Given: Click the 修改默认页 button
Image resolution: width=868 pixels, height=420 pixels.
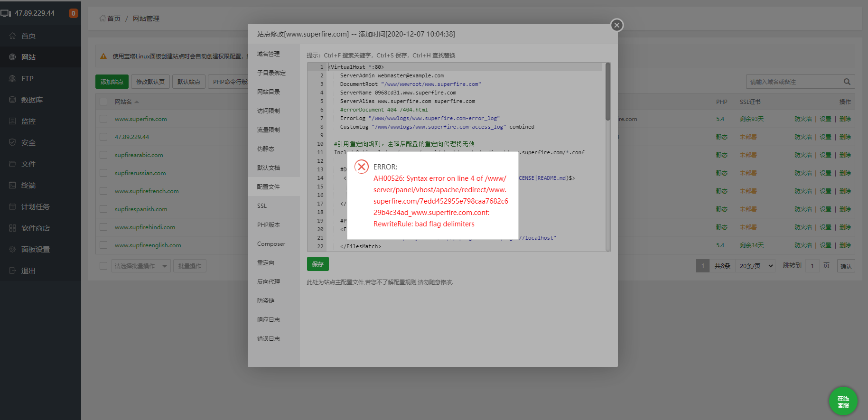Looking at the screenshot, I should 150,82.
